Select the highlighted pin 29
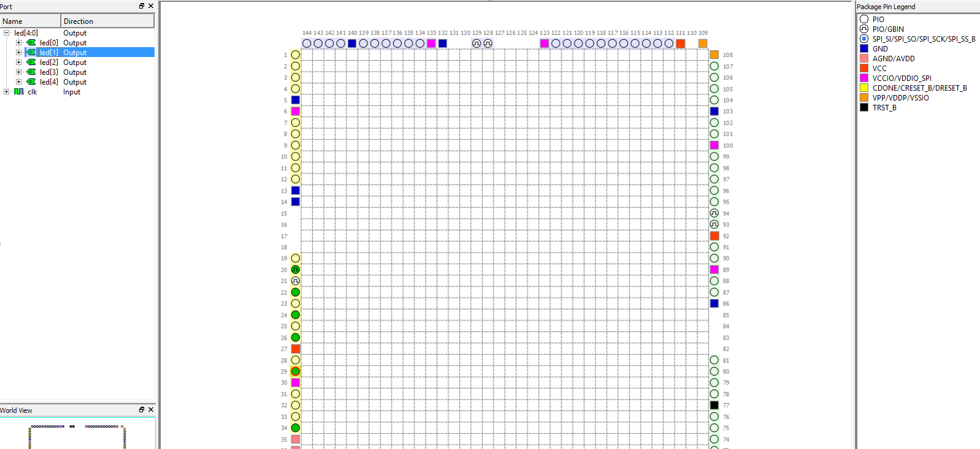This screenshot has width=980, height=449. 295,371
